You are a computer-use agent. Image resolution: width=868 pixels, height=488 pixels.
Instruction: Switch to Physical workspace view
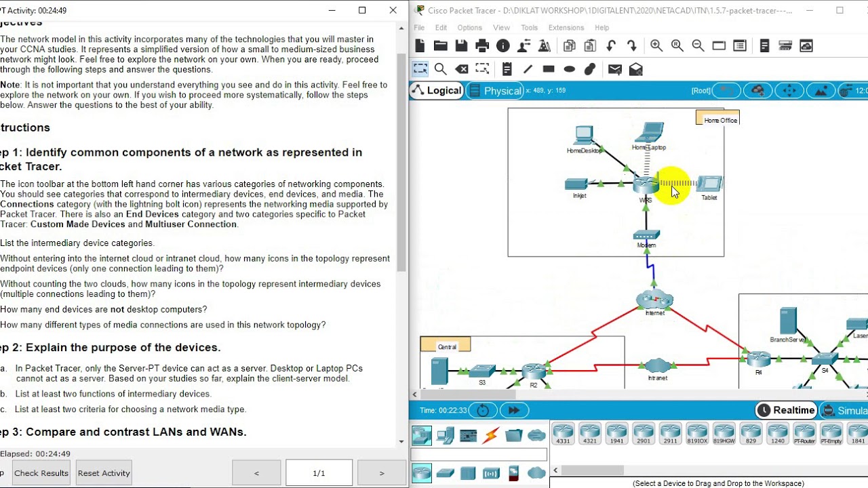[x=495, y=91]
